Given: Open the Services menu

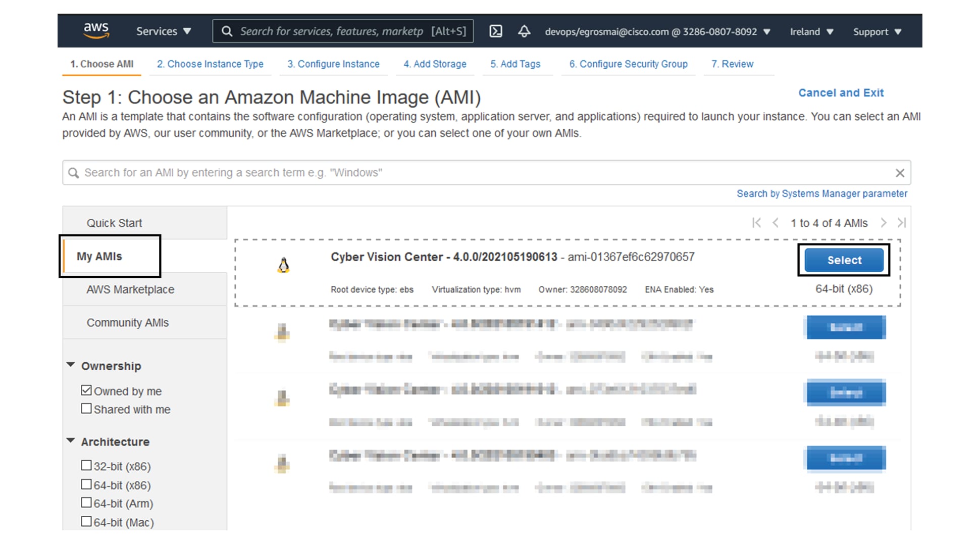Looking at the screenshot, I should point(164,31).
